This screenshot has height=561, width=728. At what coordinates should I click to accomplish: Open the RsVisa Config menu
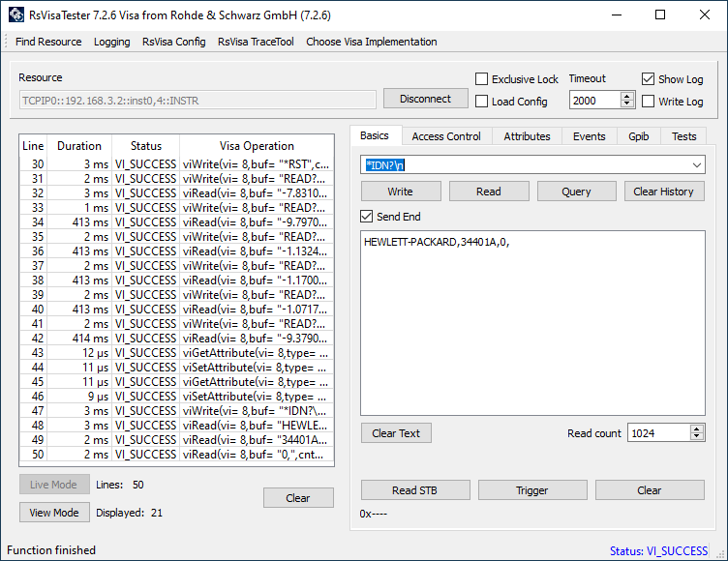click(174, 42)
